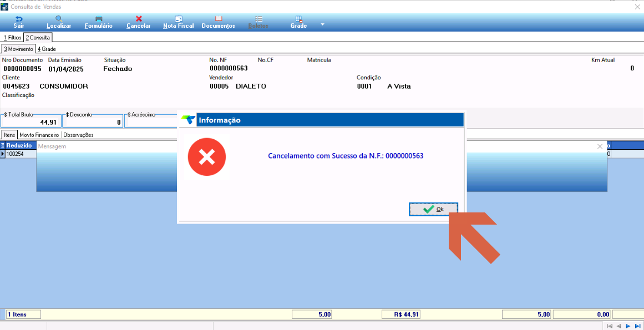Click the $ Acréscimo field
The image size is (644, 330).
tap(152, 122)
